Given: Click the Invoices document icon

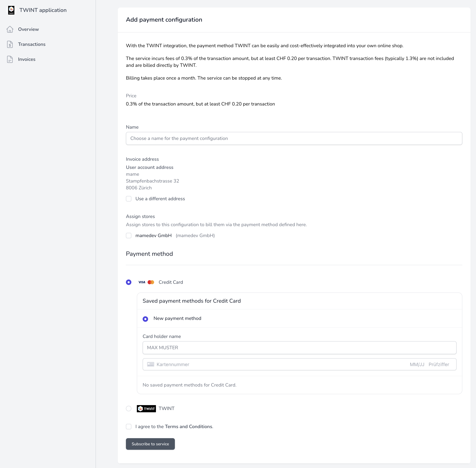Looking at the screenshot, I should click(10, 59).
